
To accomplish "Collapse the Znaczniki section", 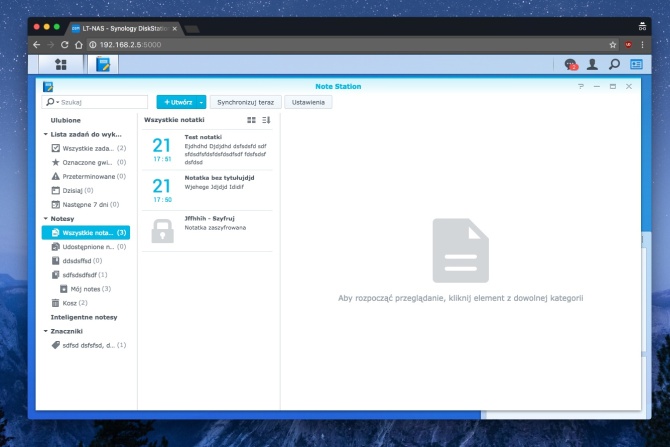I will (x=46, y=330).
